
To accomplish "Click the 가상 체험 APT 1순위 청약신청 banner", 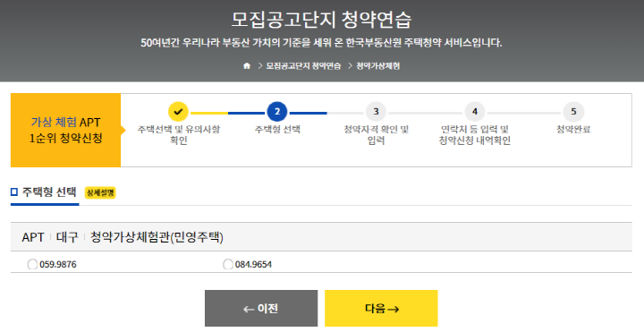I will [65, 130].
